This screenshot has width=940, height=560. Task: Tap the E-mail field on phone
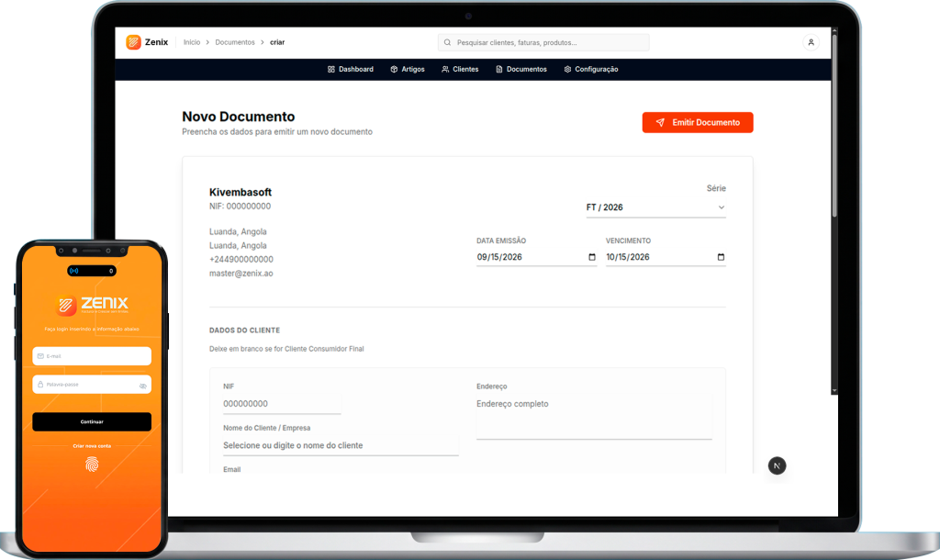tap(92, 356)
